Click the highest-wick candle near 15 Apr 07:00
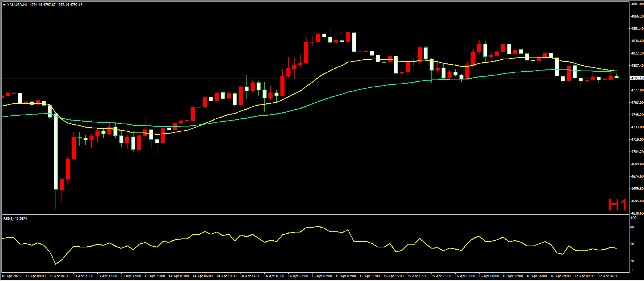The width and height of the screenshot is (644, 281). pos(348,37)
